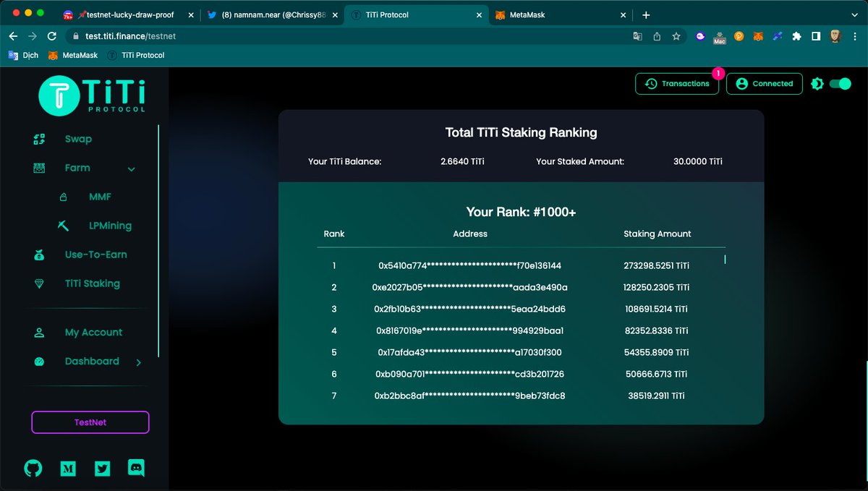Click the LPMining pickaxe icon
Image resolution: width=868 pixels, height=491 pixels.
click(63, 226)
